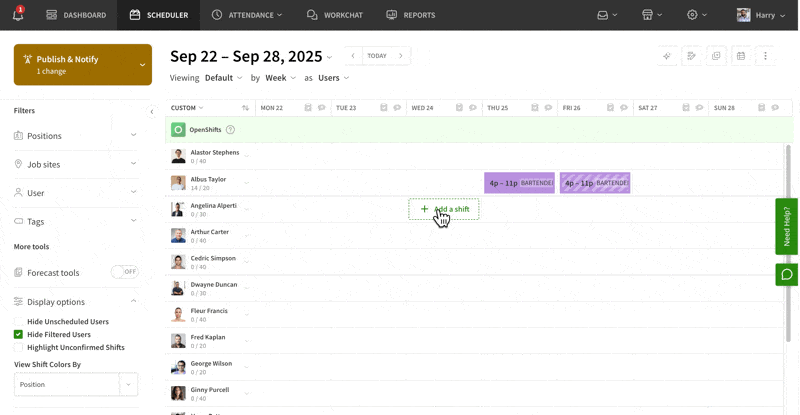Expand the Positions filter

(x=76, y=136)
